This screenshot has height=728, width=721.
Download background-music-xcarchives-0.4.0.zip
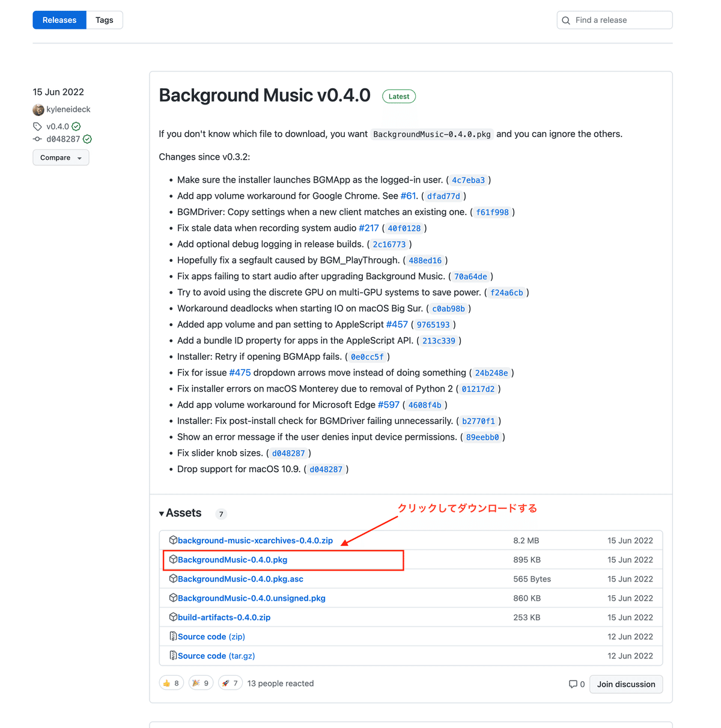(255, 541)
